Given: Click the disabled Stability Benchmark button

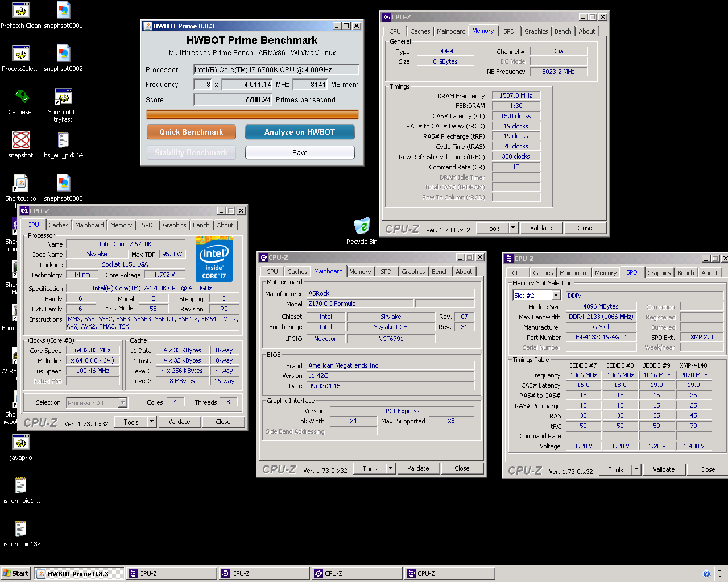Looking at the screenshot, I should click(x=191, y=152).
